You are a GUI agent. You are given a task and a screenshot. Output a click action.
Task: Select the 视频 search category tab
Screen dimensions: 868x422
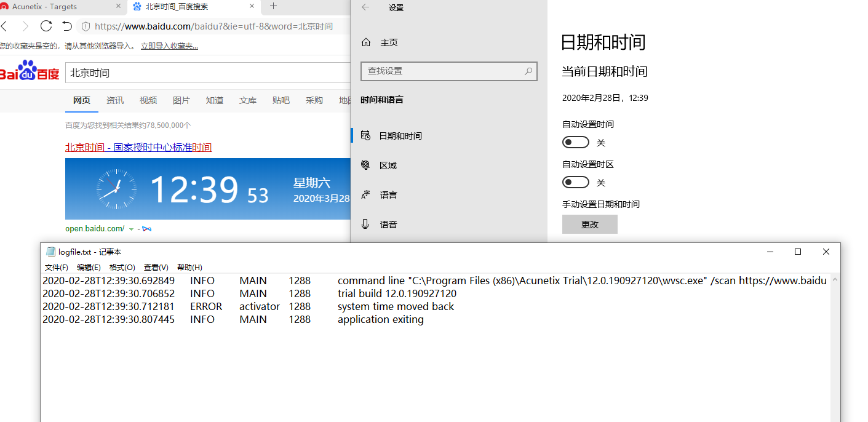(148, 100)
